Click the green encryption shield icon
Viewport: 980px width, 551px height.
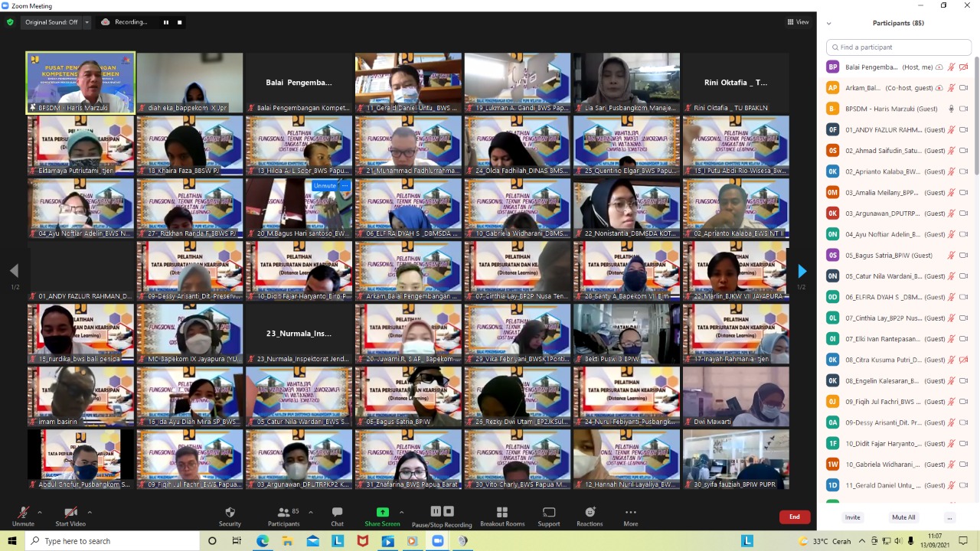(10, 22)
